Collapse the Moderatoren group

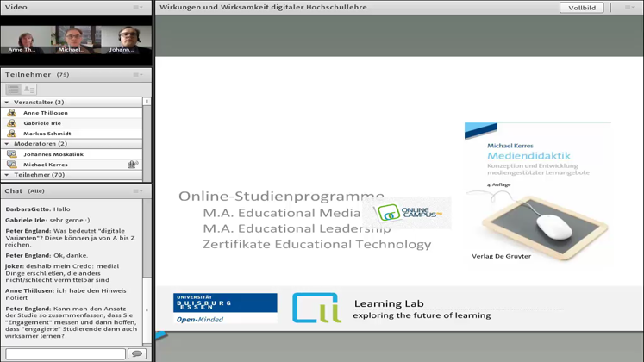[x=7, y=144]
